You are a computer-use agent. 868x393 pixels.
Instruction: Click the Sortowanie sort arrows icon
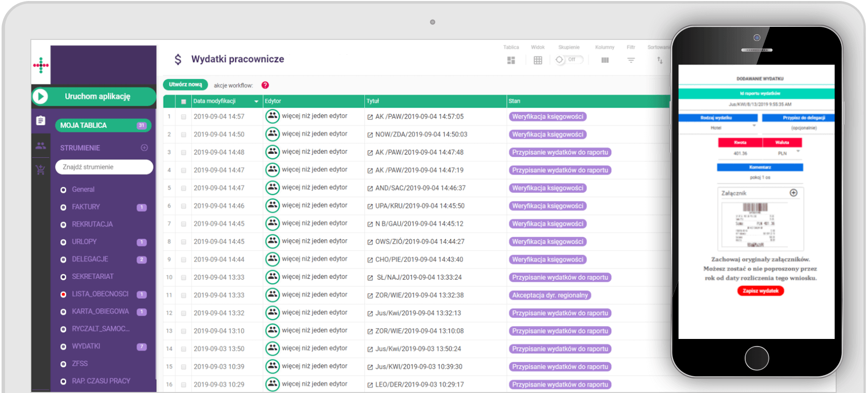point(659,60)
